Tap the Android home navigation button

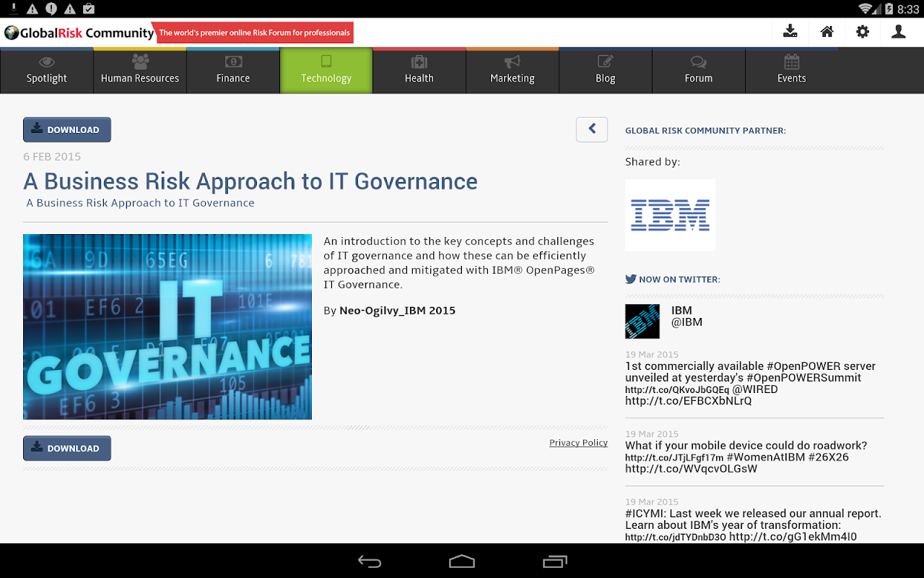click(x=462, y=561)
